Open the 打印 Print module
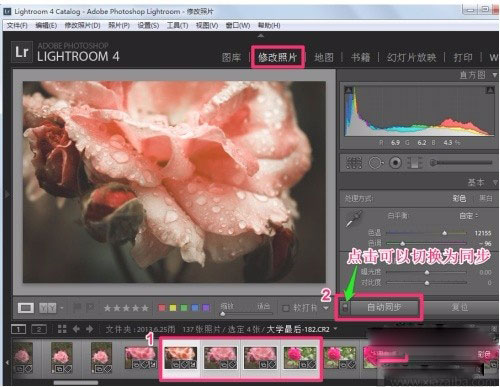This screenshot has height=387, width=500. tap(463, 57)
